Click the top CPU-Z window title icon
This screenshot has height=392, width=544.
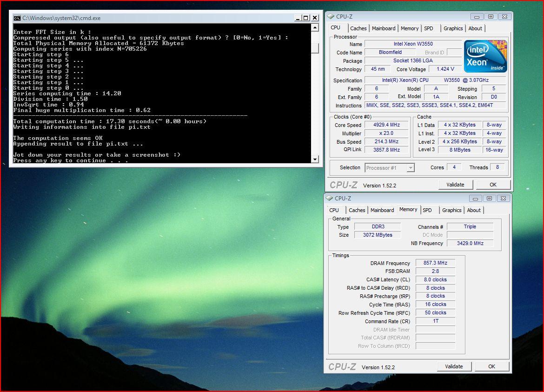coord(331,16)
